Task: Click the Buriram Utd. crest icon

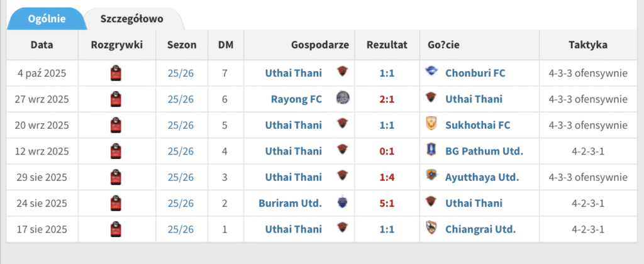Action: (x=342, y=202)
